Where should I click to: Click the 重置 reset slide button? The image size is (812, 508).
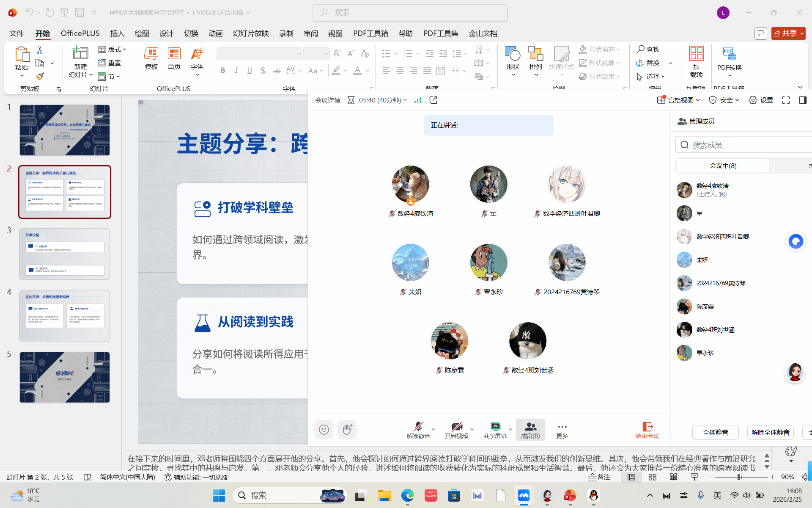(110, 63)
